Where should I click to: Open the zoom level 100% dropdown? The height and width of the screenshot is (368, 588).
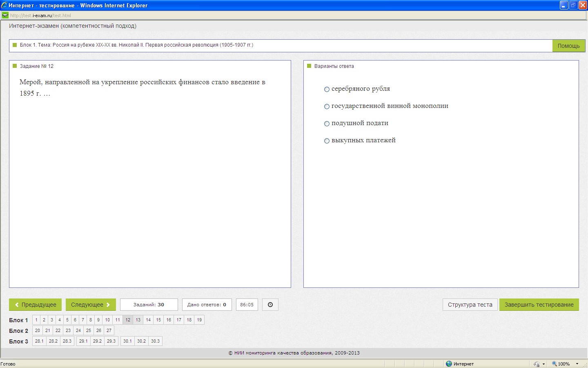pos(577,364)
